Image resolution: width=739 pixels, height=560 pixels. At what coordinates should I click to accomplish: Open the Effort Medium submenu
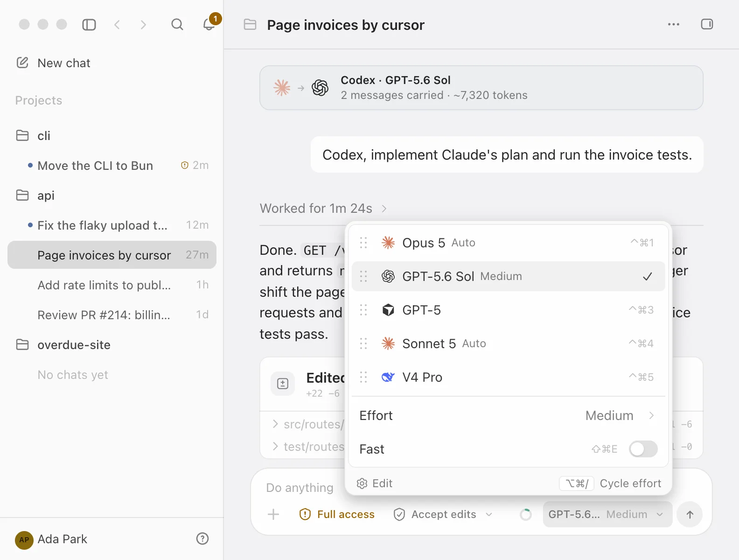508,415
